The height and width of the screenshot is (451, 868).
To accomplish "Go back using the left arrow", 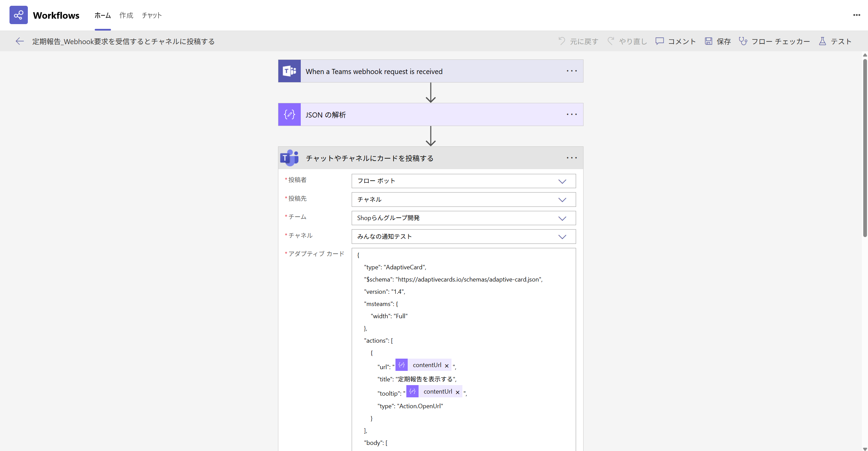I will coord(20,41).
